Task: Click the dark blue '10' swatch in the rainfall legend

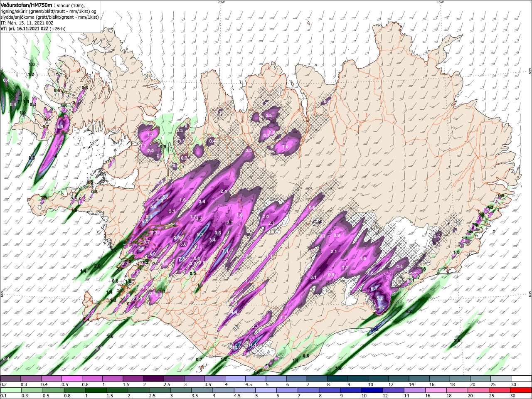Action: pos(371,390)
